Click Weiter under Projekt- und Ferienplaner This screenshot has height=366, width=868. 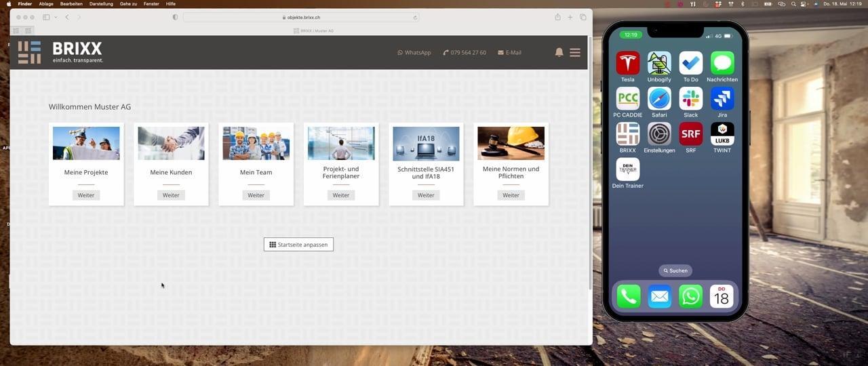[x=341, y=195]
